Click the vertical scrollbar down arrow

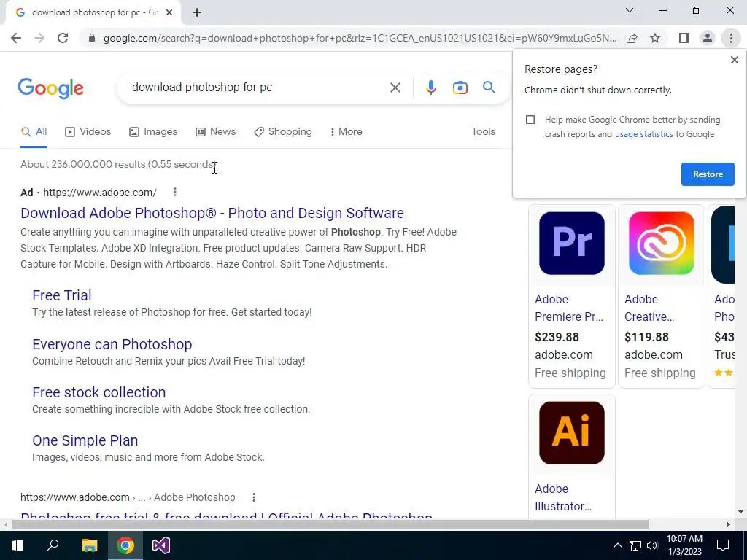coord(741,513)
